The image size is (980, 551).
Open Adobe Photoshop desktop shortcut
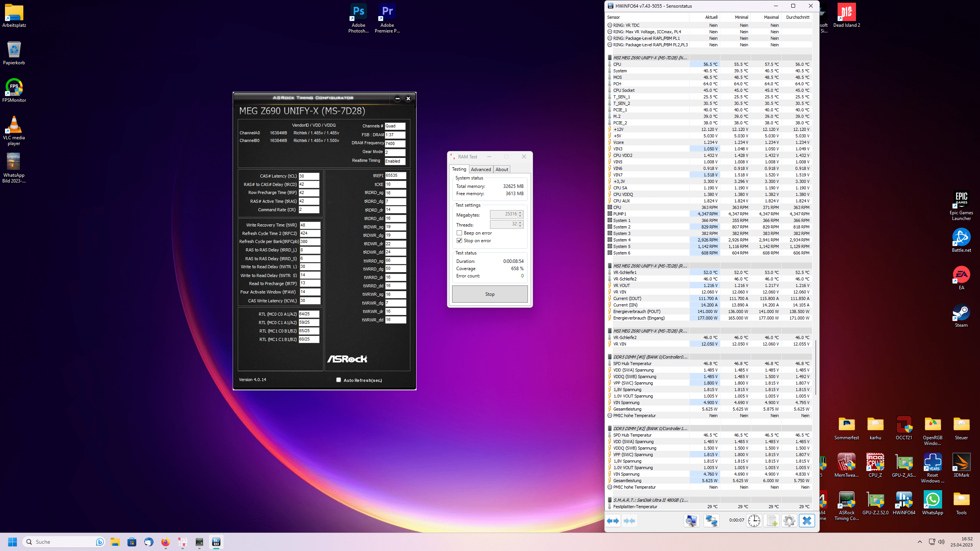pos(358,18)
